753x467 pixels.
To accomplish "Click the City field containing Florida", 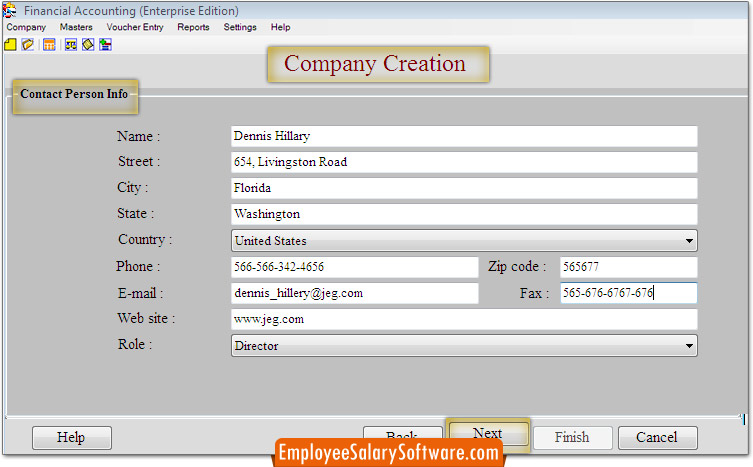I will click(x=464, y=188).
